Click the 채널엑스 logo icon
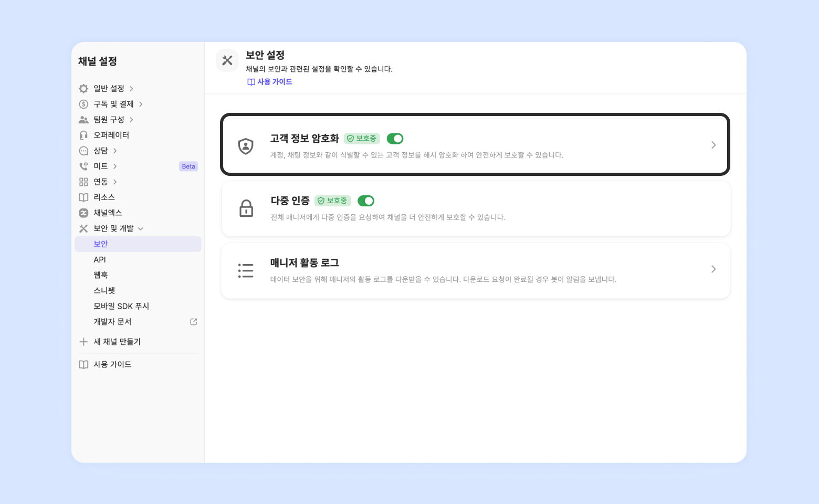This screenshot has width=819, height=504. 83,213
